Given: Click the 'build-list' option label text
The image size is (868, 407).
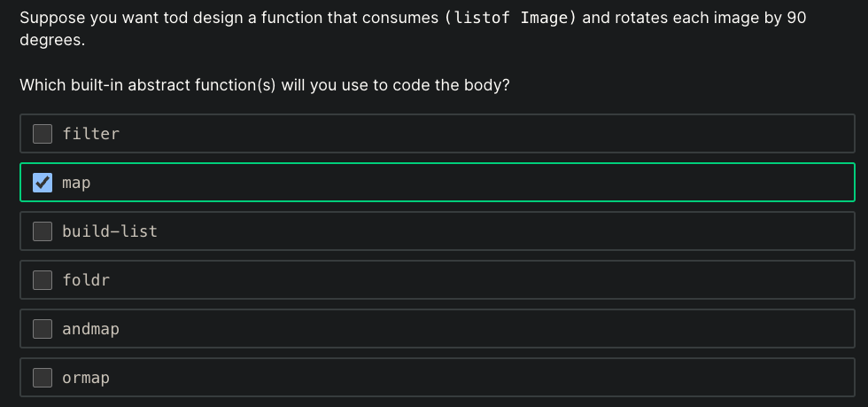Looking at the screenshot, I should [x=109, y=231].
